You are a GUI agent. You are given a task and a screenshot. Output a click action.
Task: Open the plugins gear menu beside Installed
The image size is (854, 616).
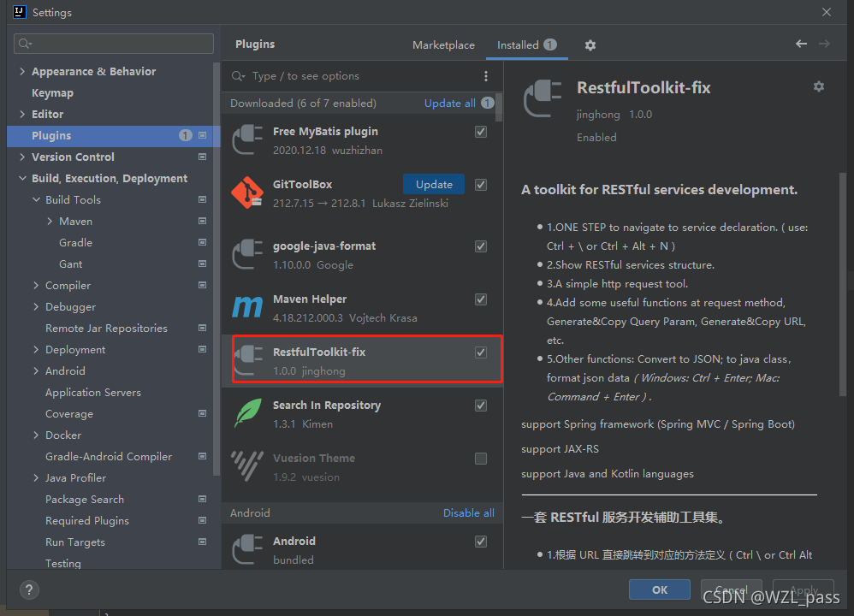[590, 45]
